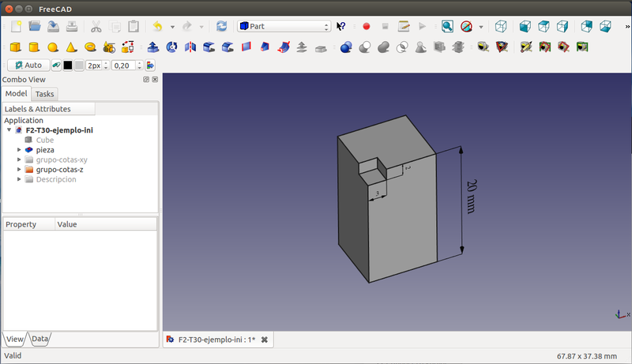Click the Fit All view icon
The height and width of the screenshot is (364, 632).
[447, 26]
